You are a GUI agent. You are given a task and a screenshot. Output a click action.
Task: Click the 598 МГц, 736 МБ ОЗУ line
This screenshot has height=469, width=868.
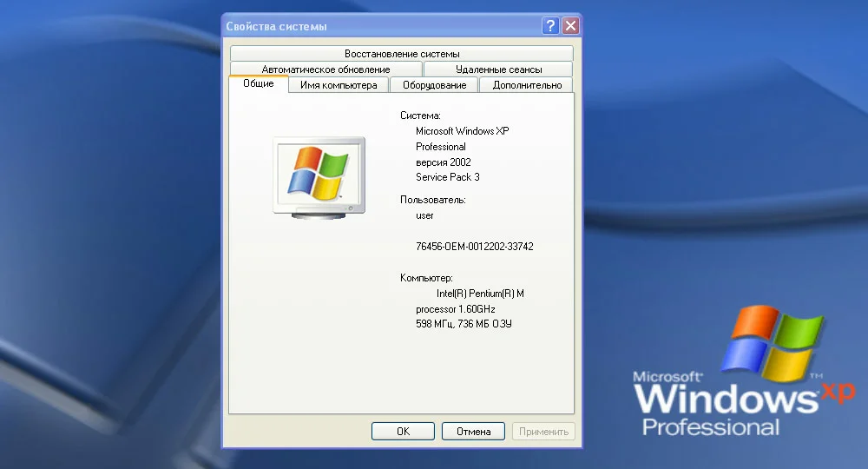(464, 324)
